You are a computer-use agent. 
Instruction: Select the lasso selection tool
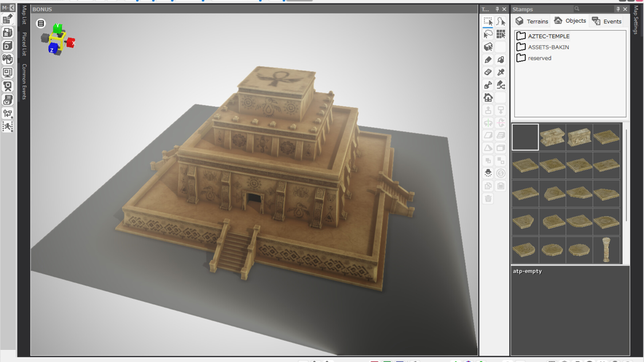click(x=488, y=35)
